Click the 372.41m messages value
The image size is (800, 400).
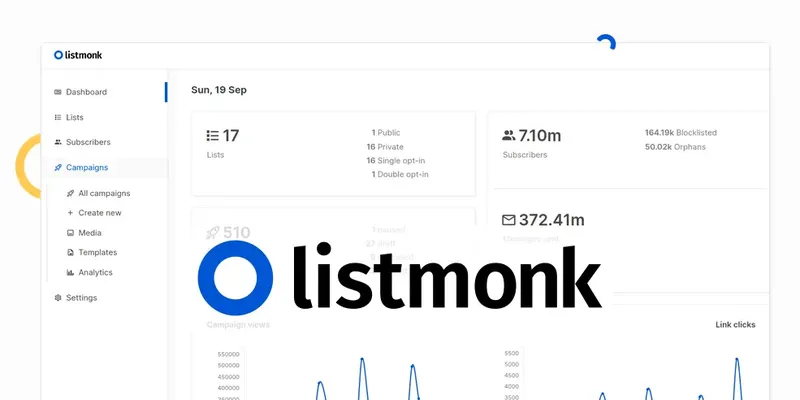(x=552, y=220)
